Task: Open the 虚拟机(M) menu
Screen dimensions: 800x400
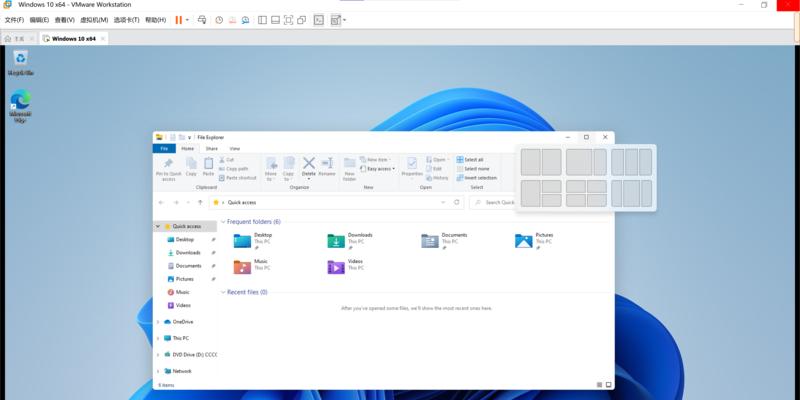Action: (94, 20)
